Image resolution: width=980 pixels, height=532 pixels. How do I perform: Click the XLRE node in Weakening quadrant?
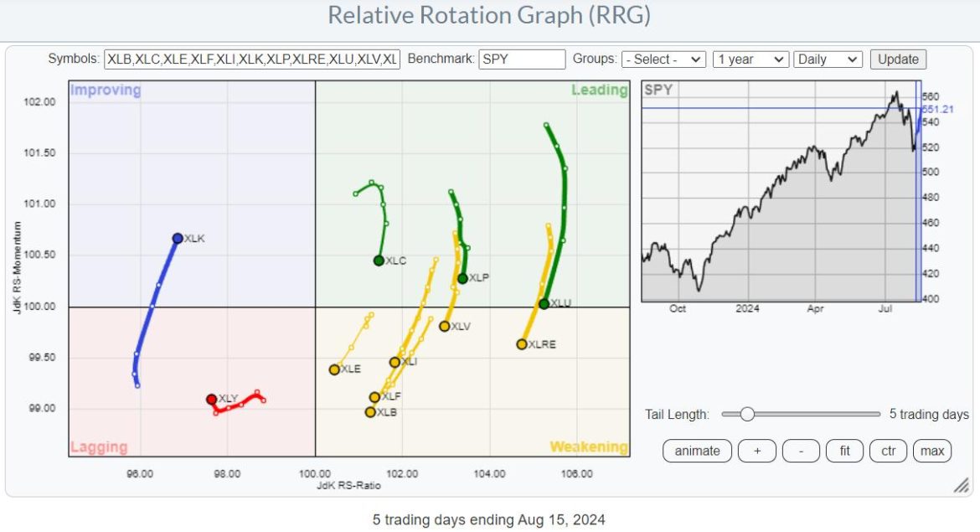click(522, 343)
